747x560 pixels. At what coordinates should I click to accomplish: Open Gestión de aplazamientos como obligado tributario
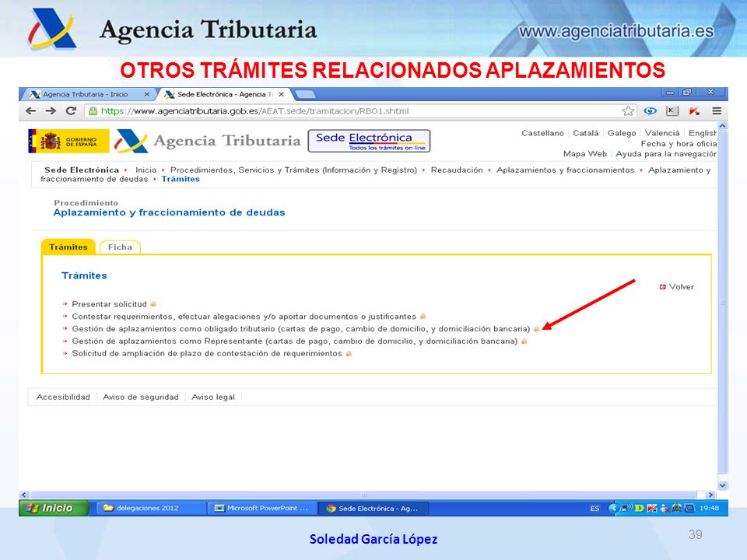pyautogui.click(x=300, y=329)
